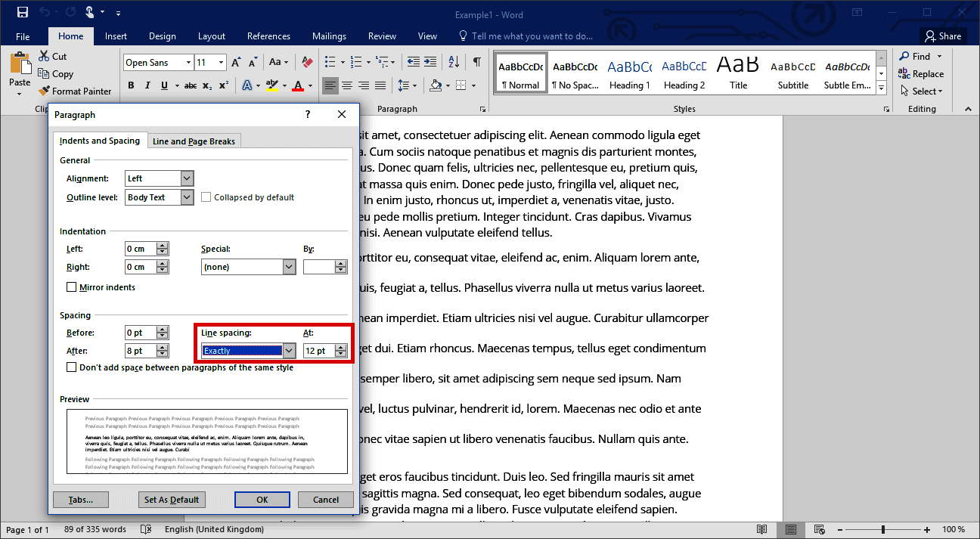Toggle the Show/Hide paragraph marks

point(477,61)
